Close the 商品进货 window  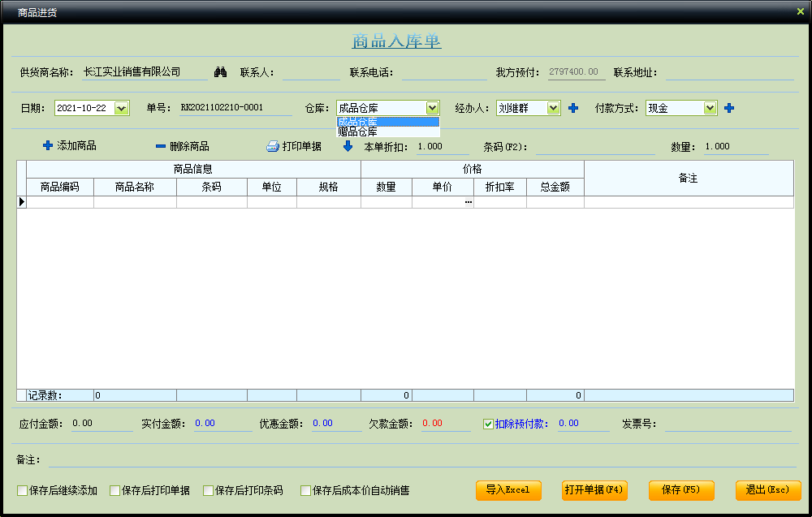tap(800, 11)
